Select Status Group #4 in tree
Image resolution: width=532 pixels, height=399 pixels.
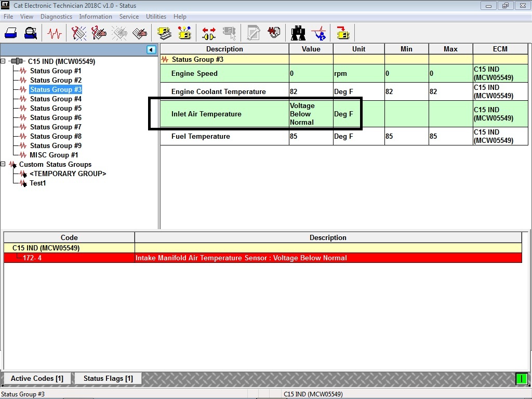(56, 99)
